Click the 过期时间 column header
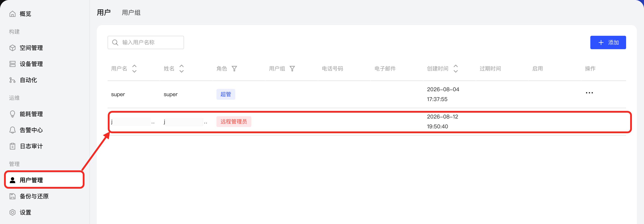 tap(490, 68)
